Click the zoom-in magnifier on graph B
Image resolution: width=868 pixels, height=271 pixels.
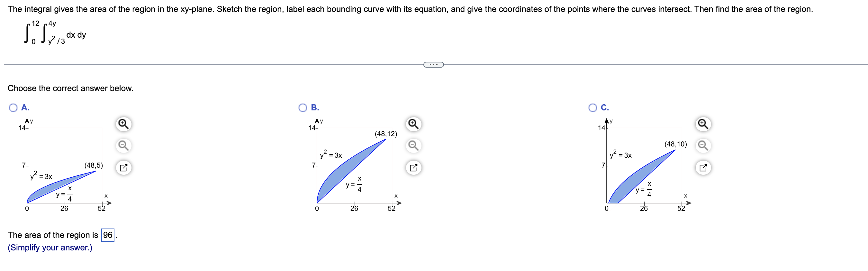(413, 124)
